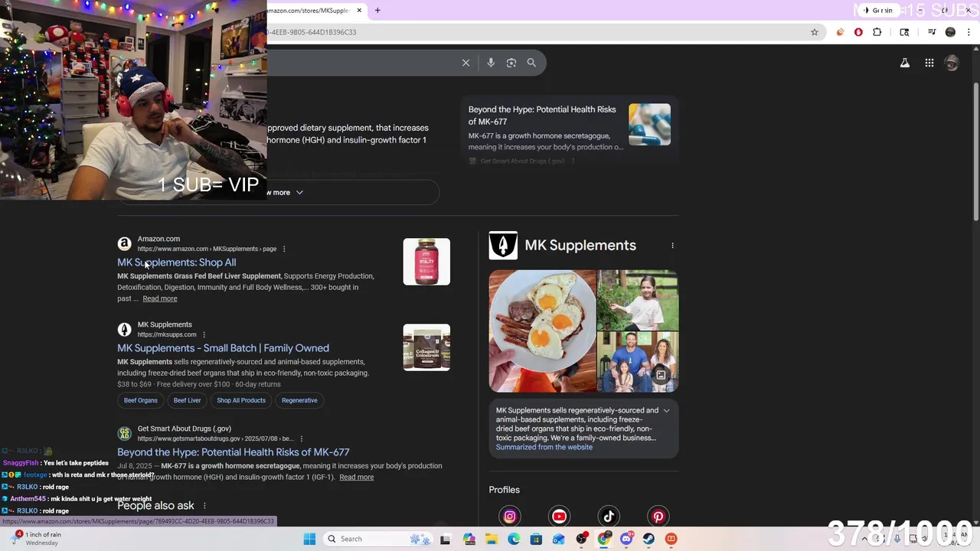The image size is (980, 551).
Task: Open the People also ask options menu
Action: (x=205, y=506)
